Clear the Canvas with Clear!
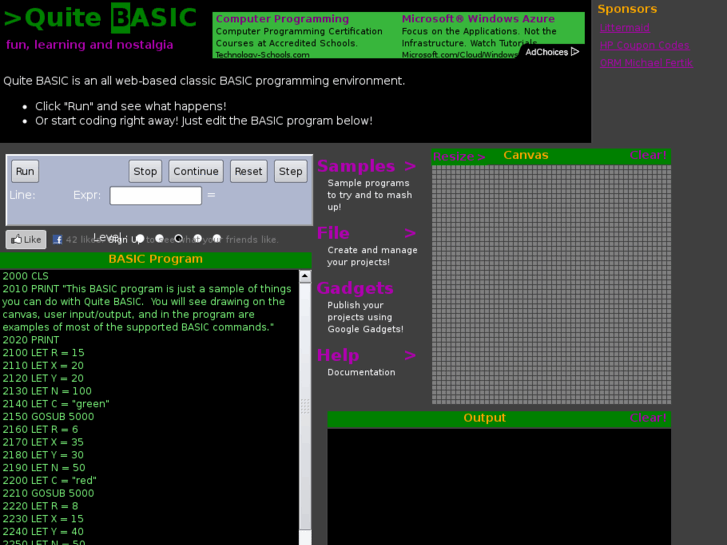Viewport: 727px width, 545px height. [648, 155]
